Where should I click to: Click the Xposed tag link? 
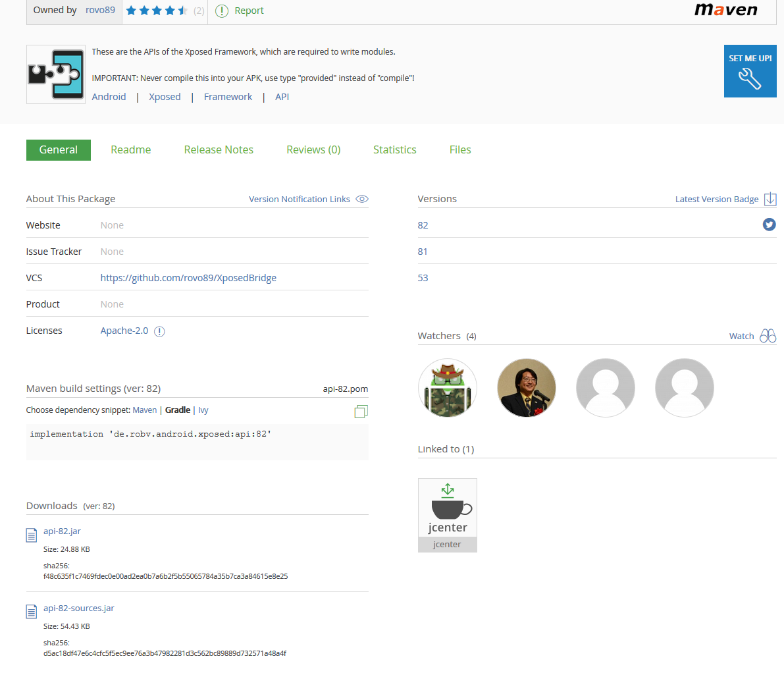pyautogui.click(x=165, y=97)
